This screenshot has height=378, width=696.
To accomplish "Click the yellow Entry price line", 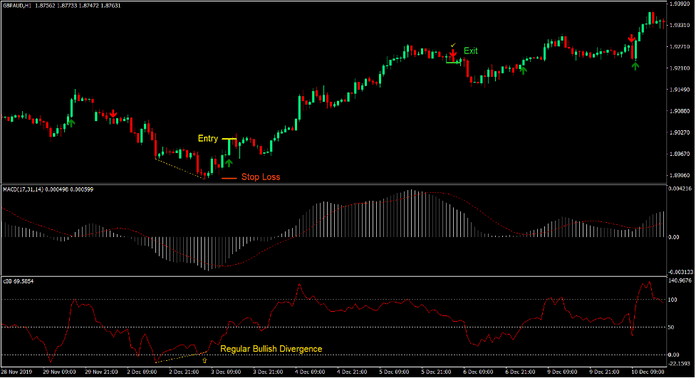I will coord(229,139).
